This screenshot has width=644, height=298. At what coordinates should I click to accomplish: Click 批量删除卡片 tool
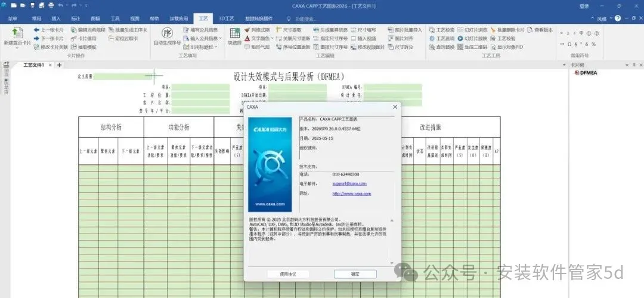pos(507,30)
